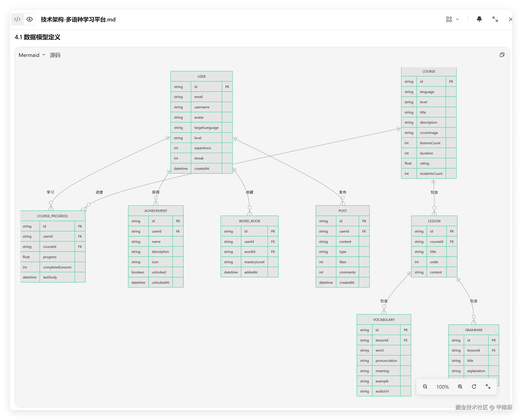Select the LESSON entity header
Image resolution: width=522 pixels, height=420 pixels.
coord(434,221)
